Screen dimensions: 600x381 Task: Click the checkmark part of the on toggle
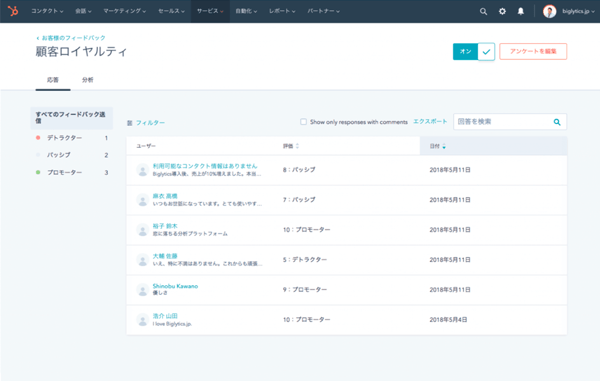pyautogui.click(x=486, y=52)
